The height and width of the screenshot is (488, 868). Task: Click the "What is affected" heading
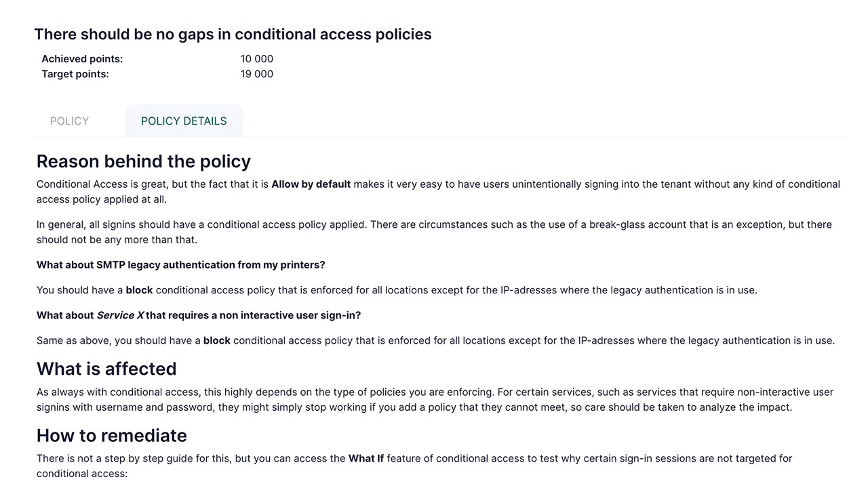(106, 369)
